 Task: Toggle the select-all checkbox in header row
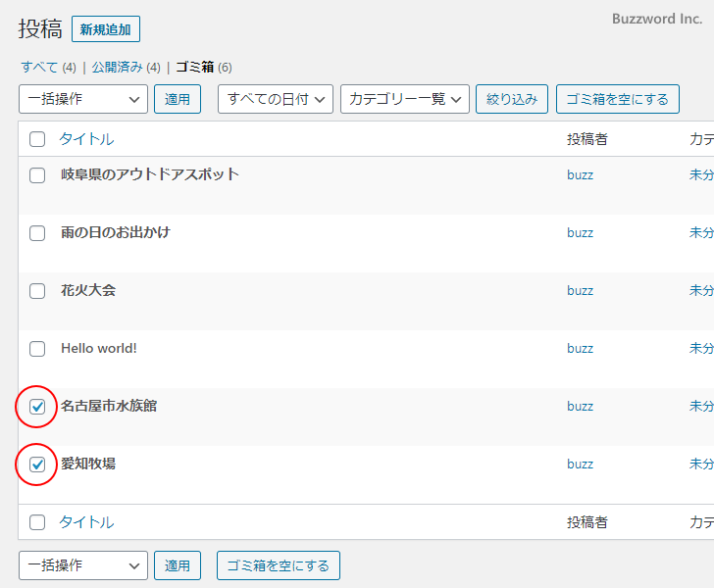(37, 139)
